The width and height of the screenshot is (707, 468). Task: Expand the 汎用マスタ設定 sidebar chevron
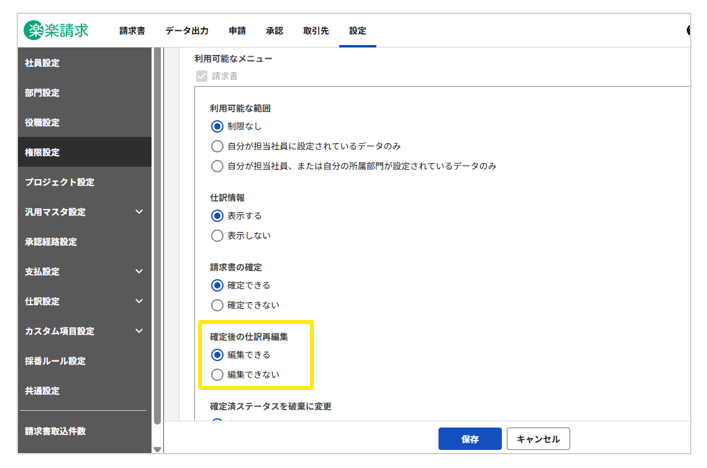(x=139, y=212)
